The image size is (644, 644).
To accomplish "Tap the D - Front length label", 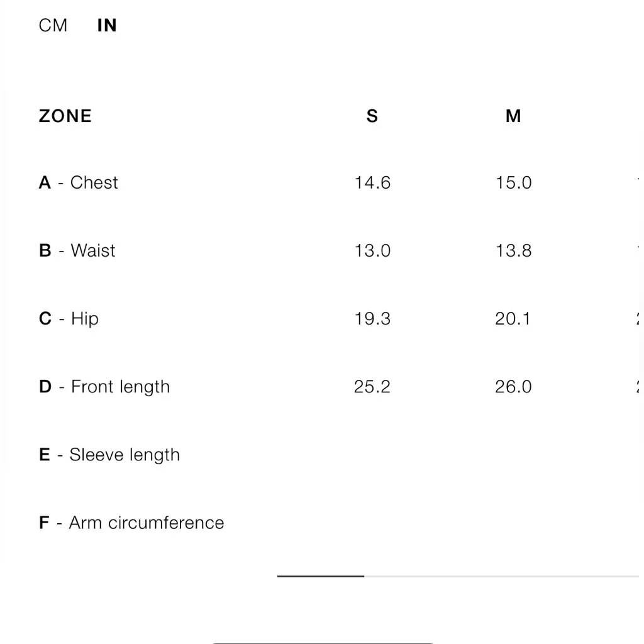I will coord(104,386).
